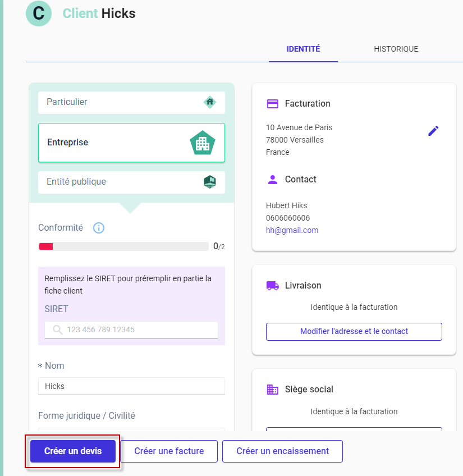Click the search magnifier in SIRET field
Image resolution: width=463 pixels, height=476 pixels.
point(57,329)
